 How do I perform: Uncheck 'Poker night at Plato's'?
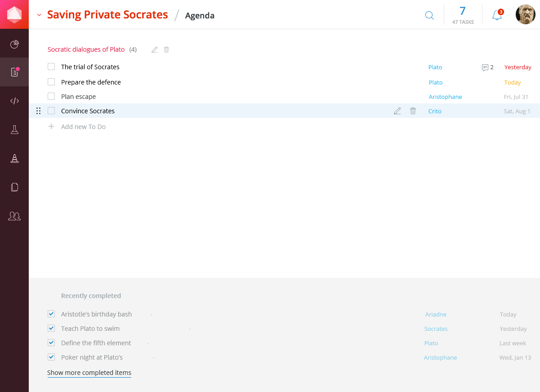pyautogui.click(x=51, y=357)
